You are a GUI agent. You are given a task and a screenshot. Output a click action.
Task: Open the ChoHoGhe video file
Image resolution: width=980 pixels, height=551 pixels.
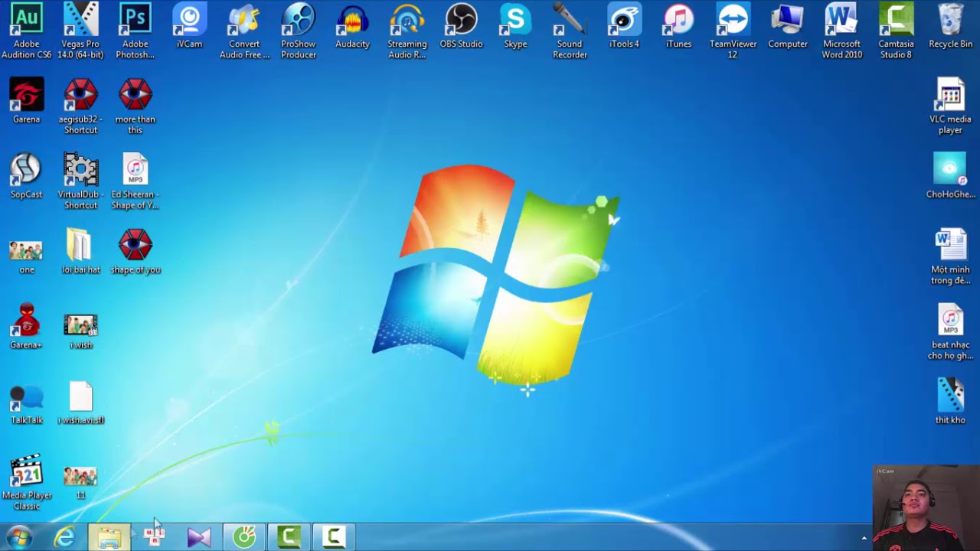tap(950, 176)
